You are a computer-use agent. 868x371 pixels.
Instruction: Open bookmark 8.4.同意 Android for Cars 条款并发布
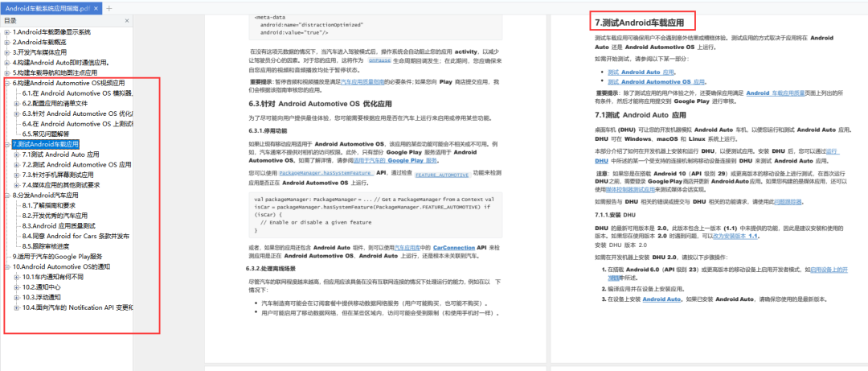point(76,236)
